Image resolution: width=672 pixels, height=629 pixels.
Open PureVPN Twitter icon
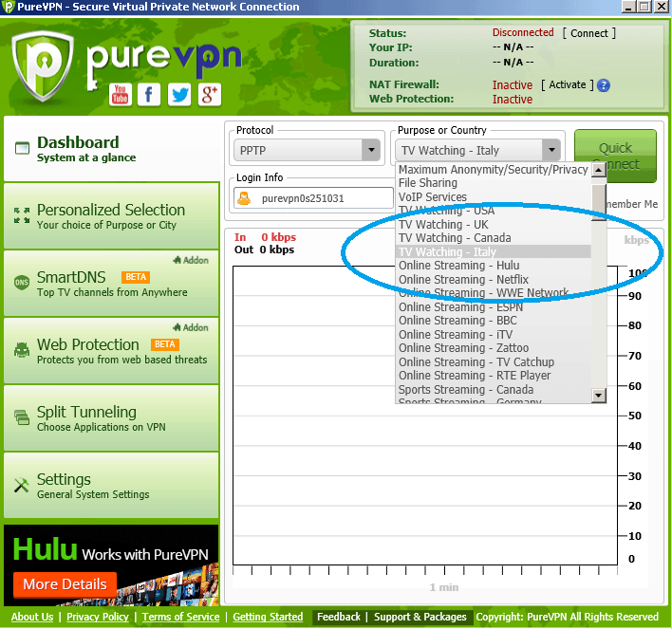point(179,95)
